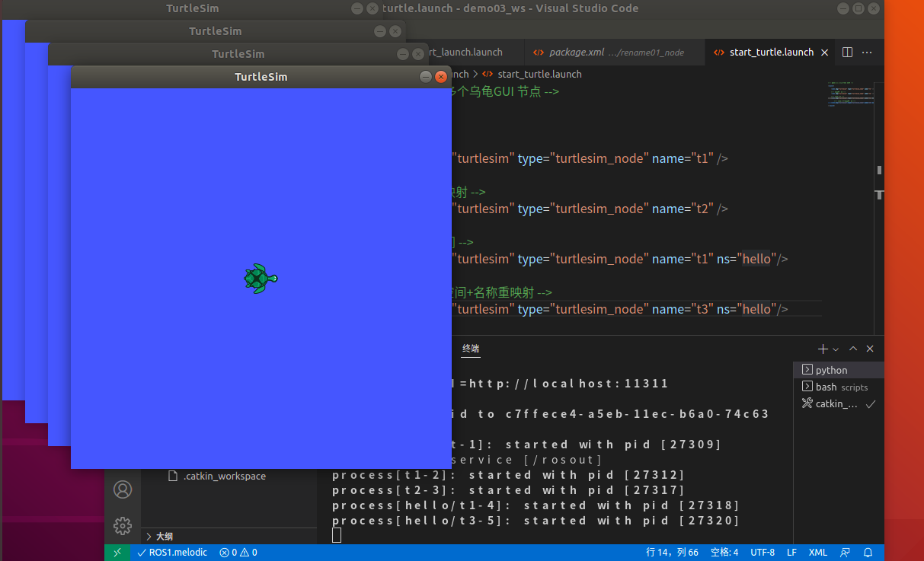Click the editor minimap
The image size is (924, 561).
point(851,93)
